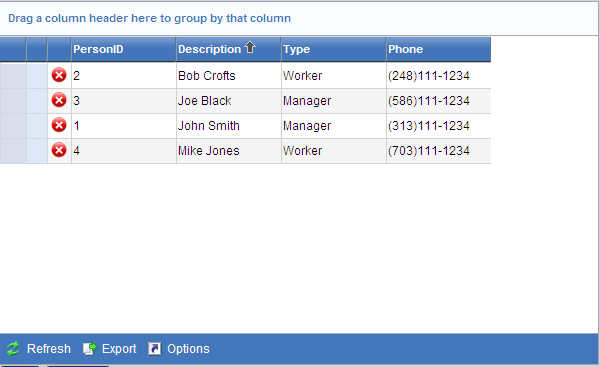Toggle sort arrow on Description column
600x367 pixels.
pos(250,47)
